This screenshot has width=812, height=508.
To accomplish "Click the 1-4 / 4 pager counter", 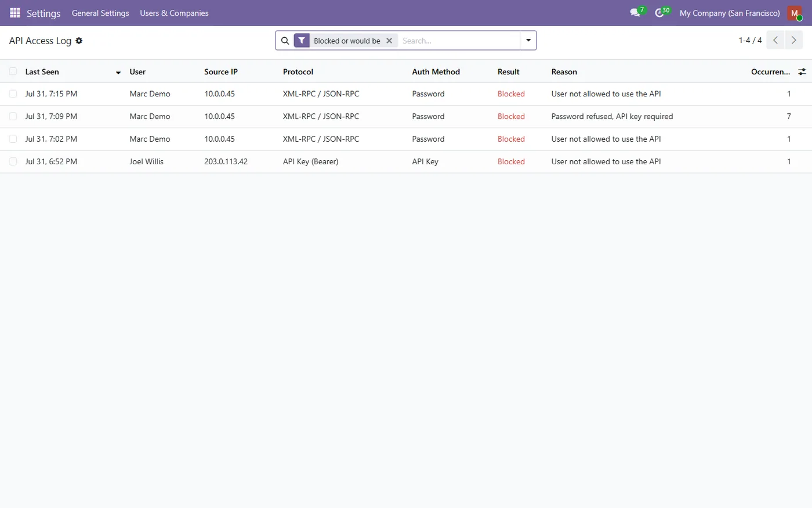I will (x=750, y=40).
